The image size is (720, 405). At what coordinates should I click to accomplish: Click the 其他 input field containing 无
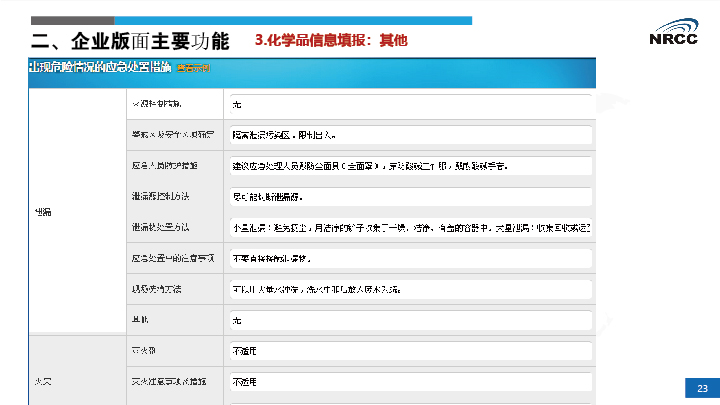click(x=411, y=320)
